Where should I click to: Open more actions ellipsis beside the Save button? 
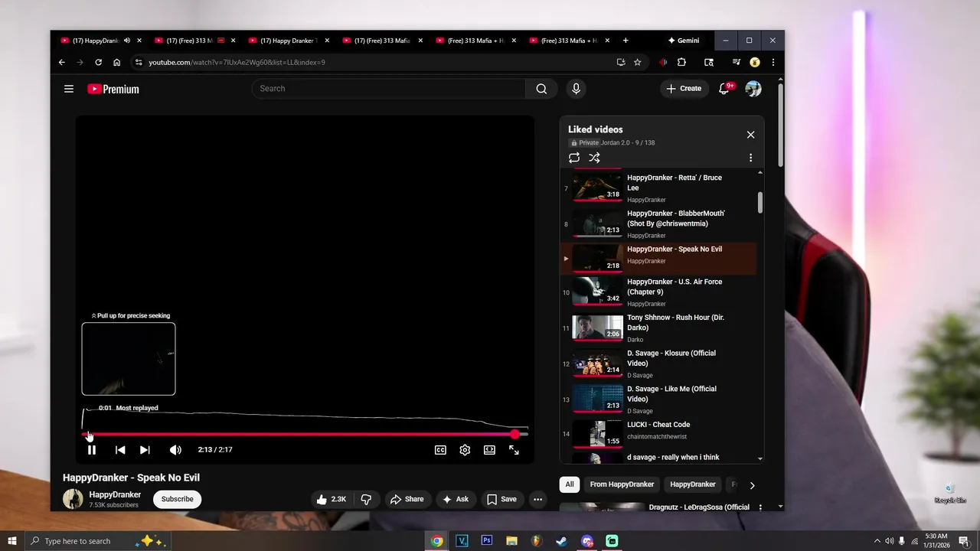coord(538,499)
